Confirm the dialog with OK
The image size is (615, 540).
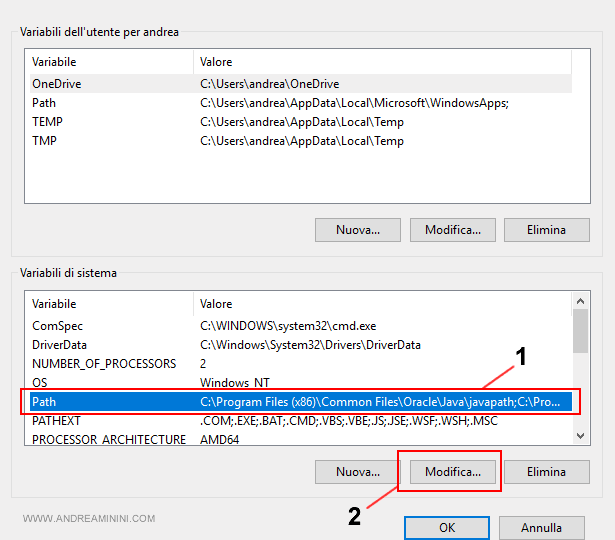(x=449, y=527)
